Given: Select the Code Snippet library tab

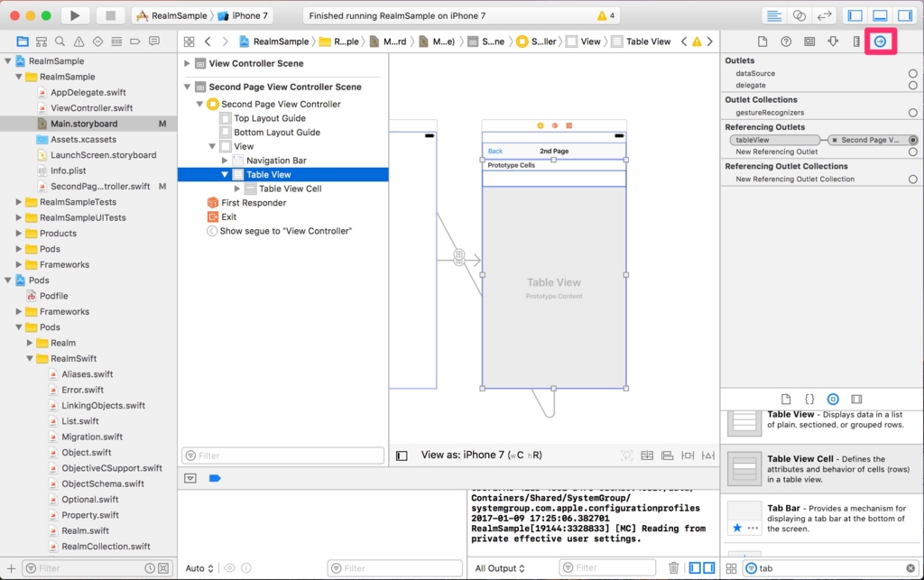Looking at the screenshot, I should click(x=809, y=399).
